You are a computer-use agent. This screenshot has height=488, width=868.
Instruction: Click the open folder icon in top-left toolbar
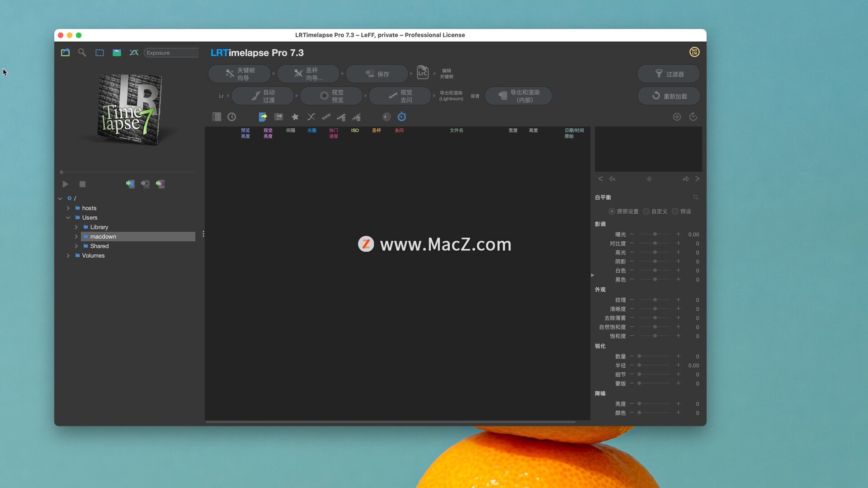pyautogui.click(x=66, y=52)
